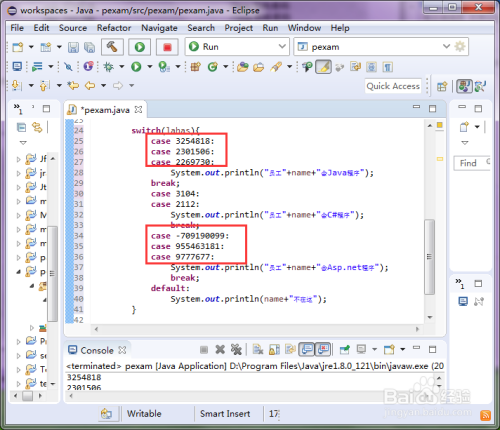Click the Smart Insert status entry
This screenshot has width=500, height=430.
225,414
